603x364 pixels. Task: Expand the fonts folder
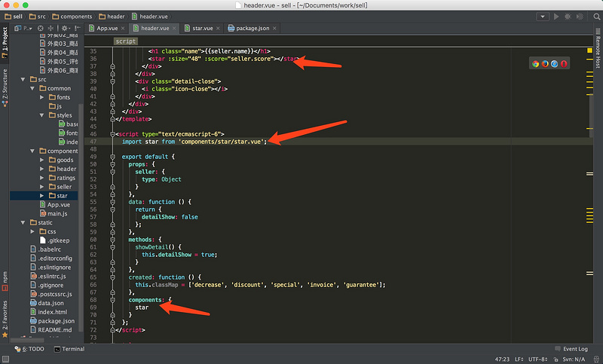pos(41,97)
